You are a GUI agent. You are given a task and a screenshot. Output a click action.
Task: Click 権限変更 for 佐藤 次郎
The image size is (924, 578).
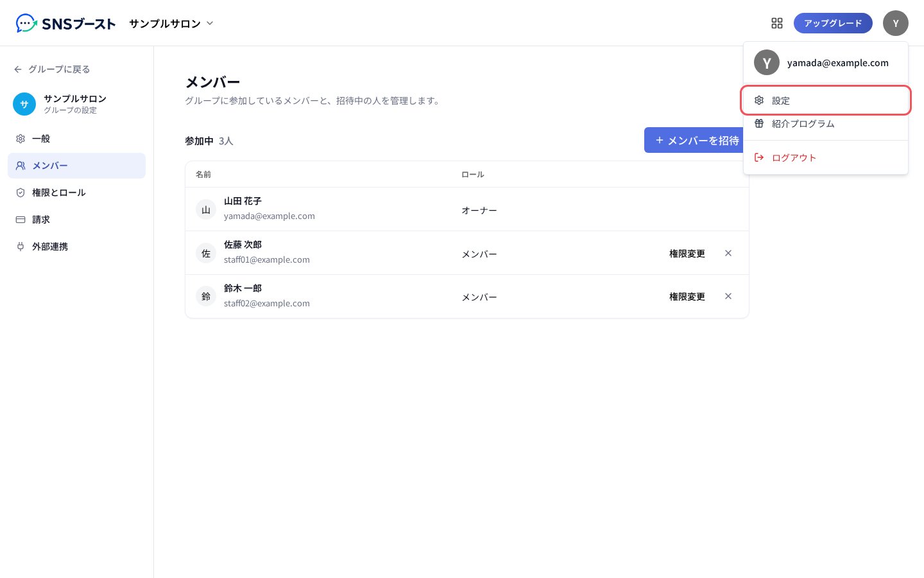pos(687,254)
